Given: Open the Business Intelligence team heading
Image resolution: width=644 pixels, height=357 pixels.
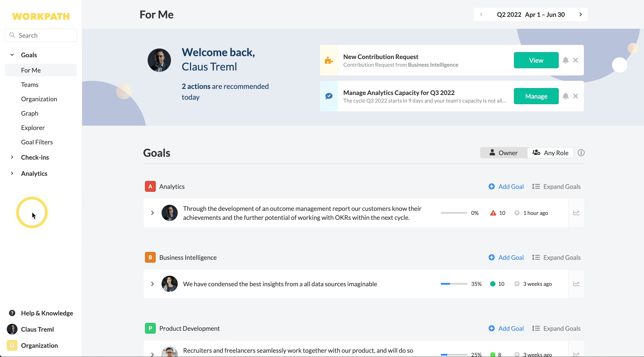Looking at the screenshot, I should click(x=188, y=258).
